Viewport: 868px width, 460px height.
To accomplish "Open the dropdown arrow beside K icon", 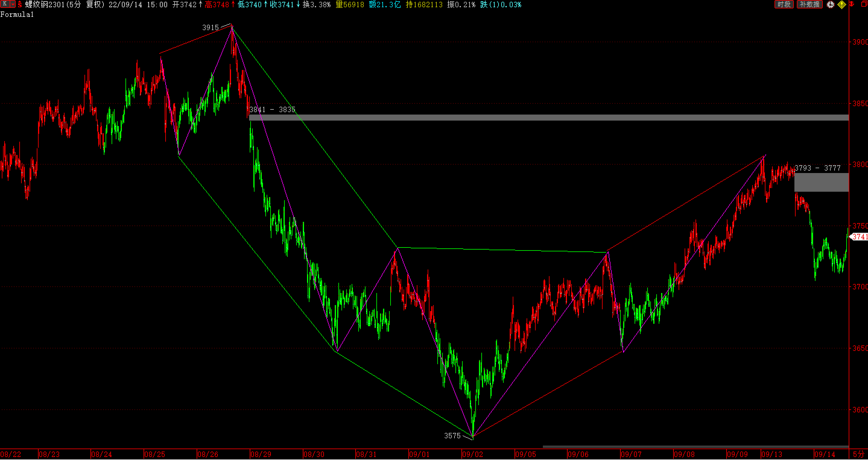I will 13,4.
